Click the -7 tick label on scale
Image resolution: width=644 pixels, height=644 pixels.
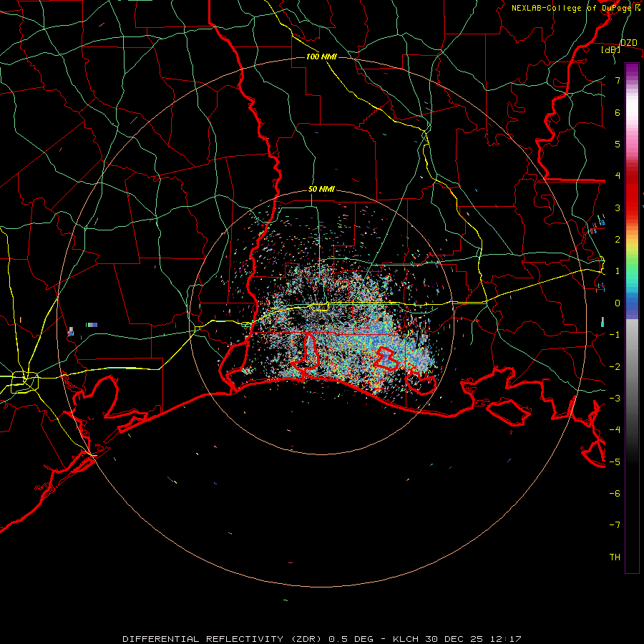click(615, 525)
